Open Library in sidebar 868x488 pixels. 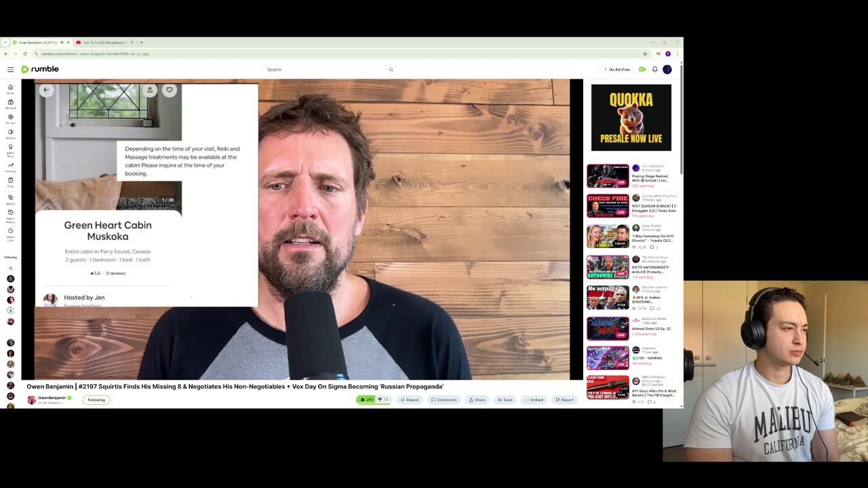coord(10,199)
